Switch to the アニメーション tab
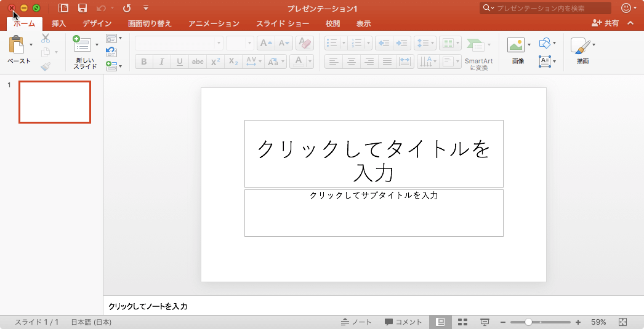The height and width of the screenshot is (329, 644). (x=214, y=24)
